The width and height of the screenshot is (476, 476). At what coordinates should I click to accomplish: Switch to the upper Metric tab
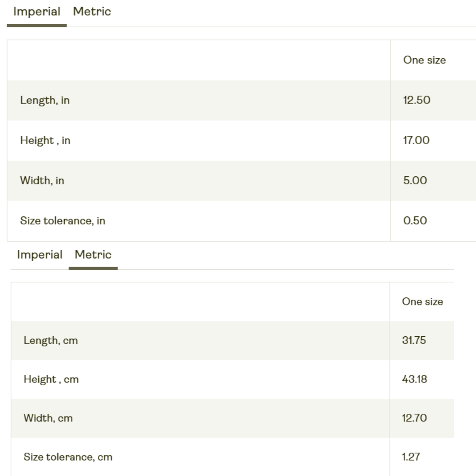pyautogui.click(x=92, y=12)
